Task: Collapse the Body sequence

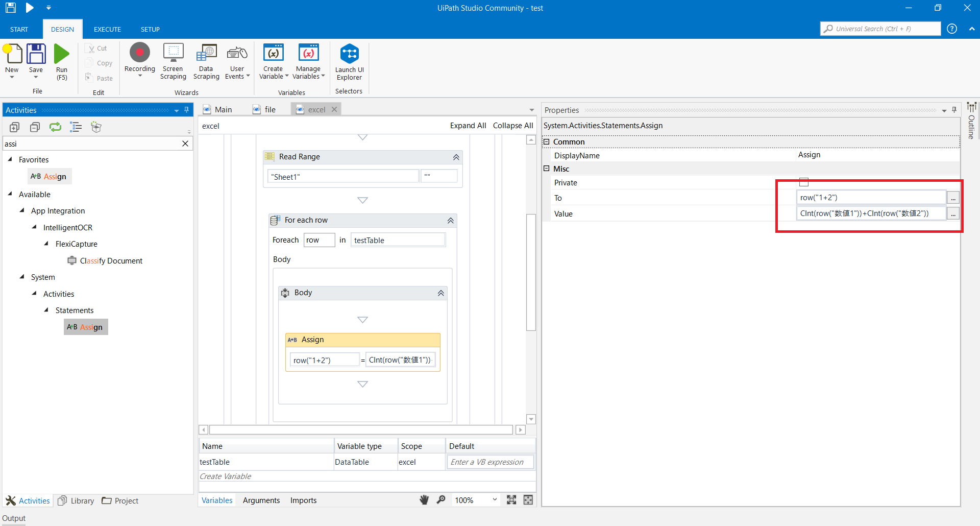Action: click(441, 293)
